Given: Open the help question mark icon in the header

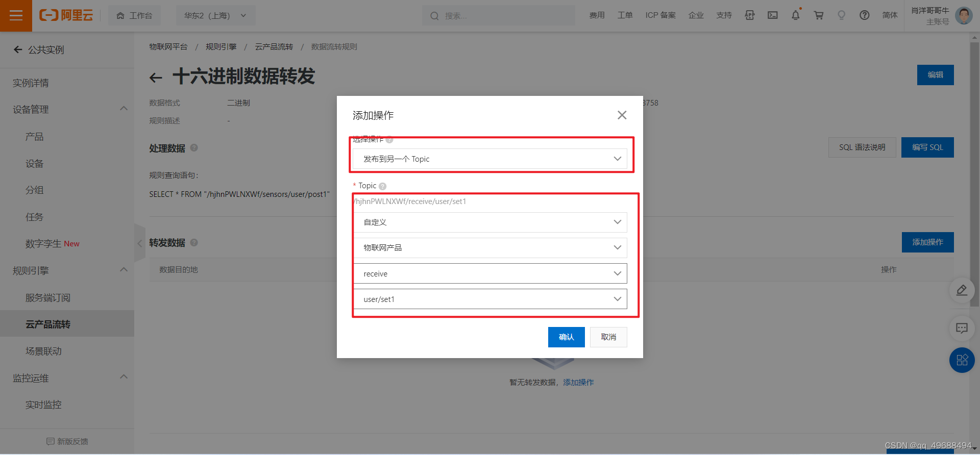Looking at the screenshot, I should [x=865, y=15].
